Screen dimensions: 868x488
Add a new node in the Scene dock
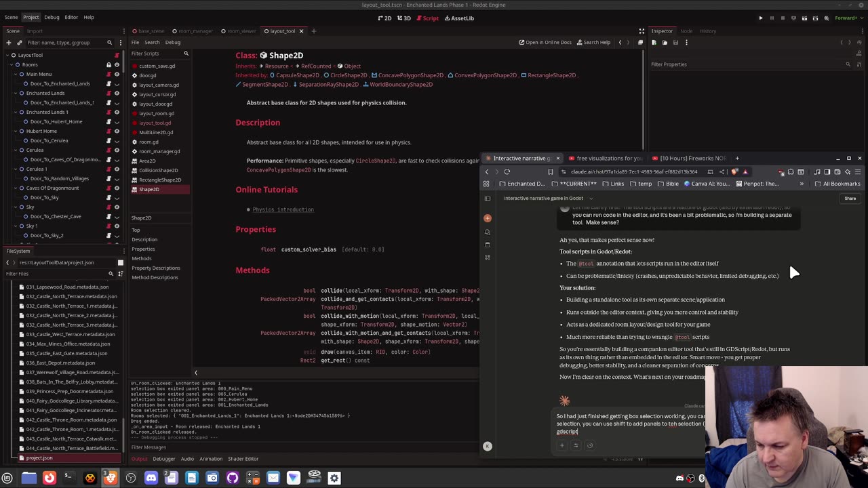pos(8,42)
